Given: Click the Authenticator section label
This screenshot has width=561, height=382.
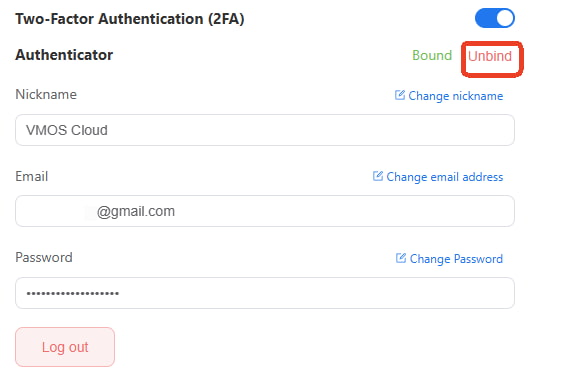Looking at the screenshot, I should [x=64, y=55].
